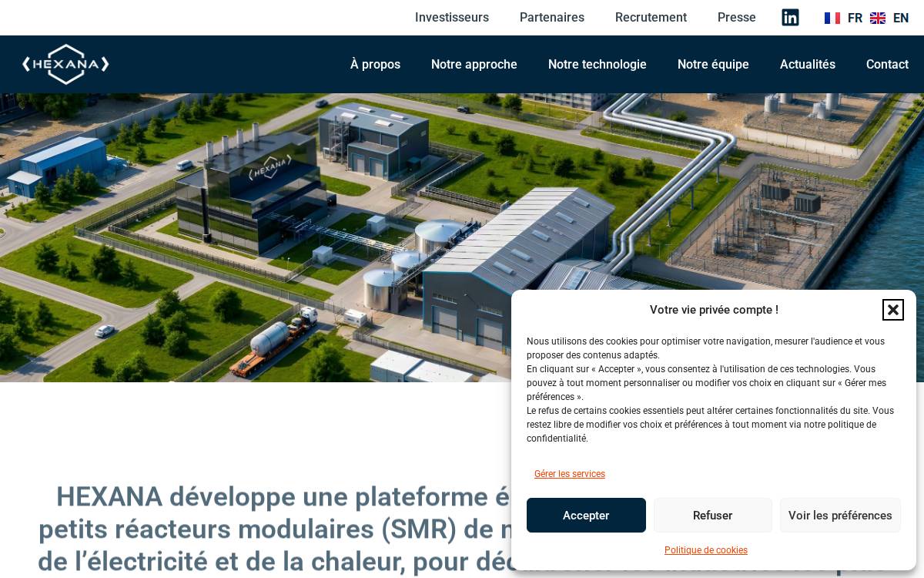924x578 pixels.
Task: Go to Notre technologie page
Action: point(598,65)
